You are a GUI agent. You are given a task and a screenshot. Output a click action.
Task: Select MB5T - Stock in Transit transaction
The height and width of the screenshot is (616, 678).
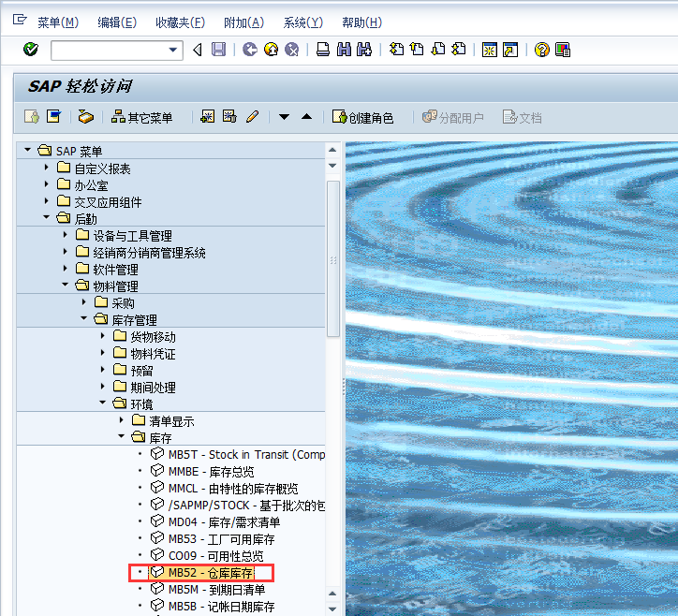coord(246,455)
